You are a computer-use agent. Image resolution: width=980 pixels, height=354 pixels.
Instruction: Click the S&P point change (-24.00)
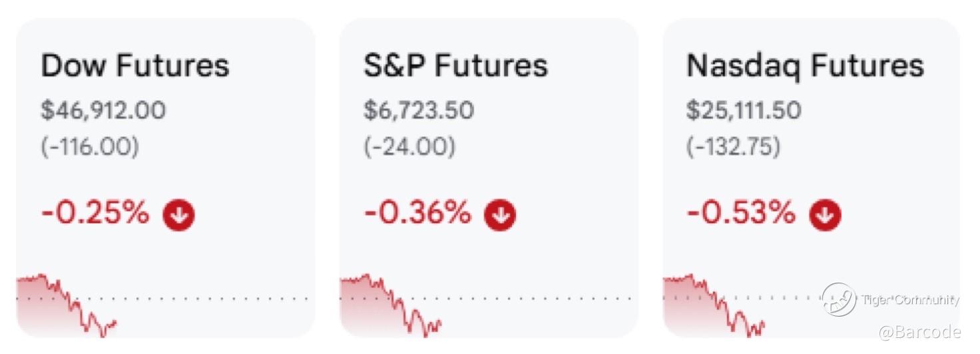point(409,147)
